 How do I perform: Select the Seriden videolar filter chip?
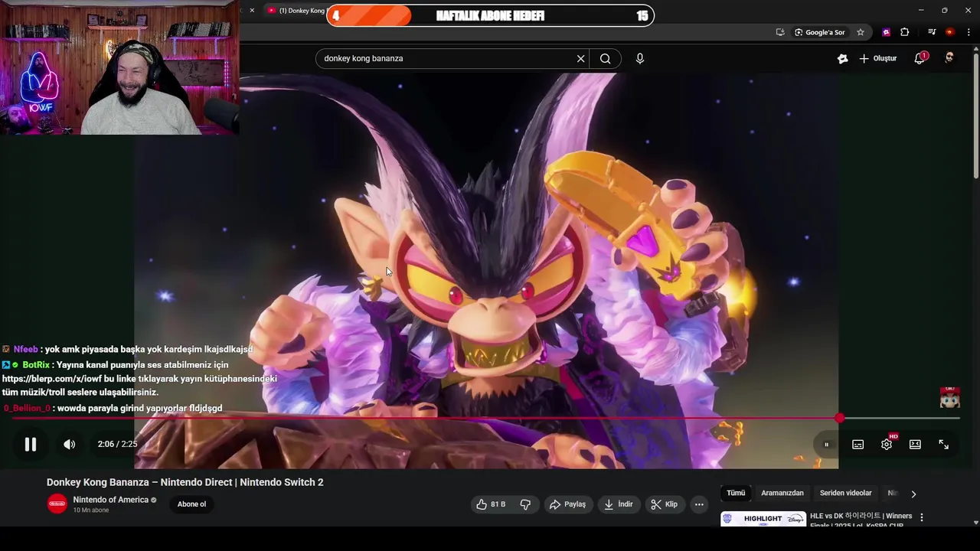[x=846, y=494]
